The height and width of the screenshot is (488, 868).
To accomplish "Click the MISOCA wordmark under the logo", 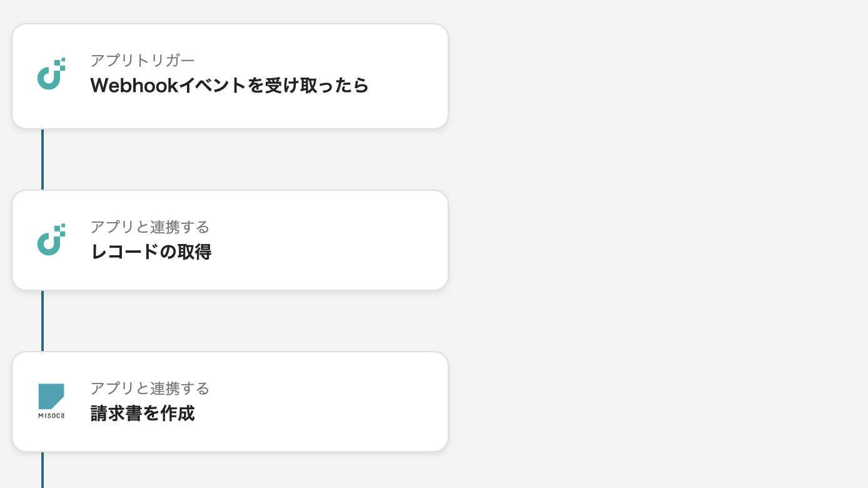I will coord(51,415).
